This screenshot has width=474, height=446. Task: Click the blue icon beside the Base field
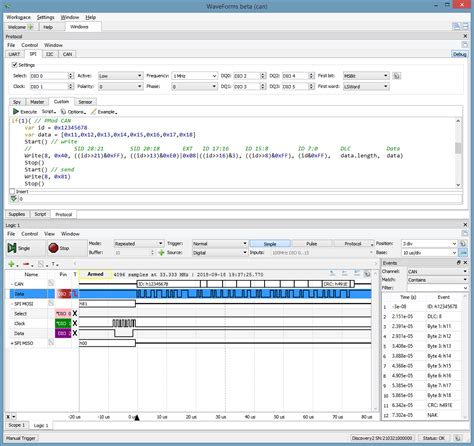pos(463,253)
